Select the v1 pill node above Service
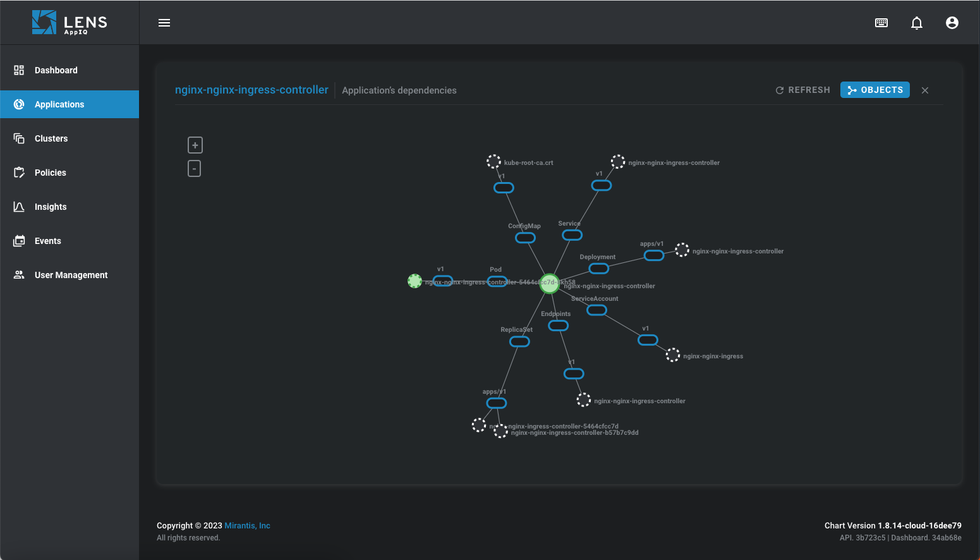980x560 pixels. pyautogui.click(x=601, y=185)
